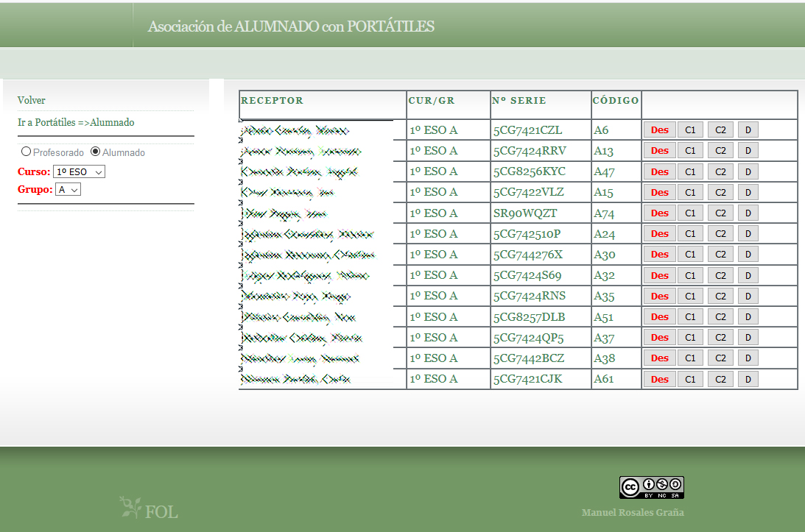Select the Profesorado radio button
The height and width of the screenshot is (532, 805).
pos(27,152)
